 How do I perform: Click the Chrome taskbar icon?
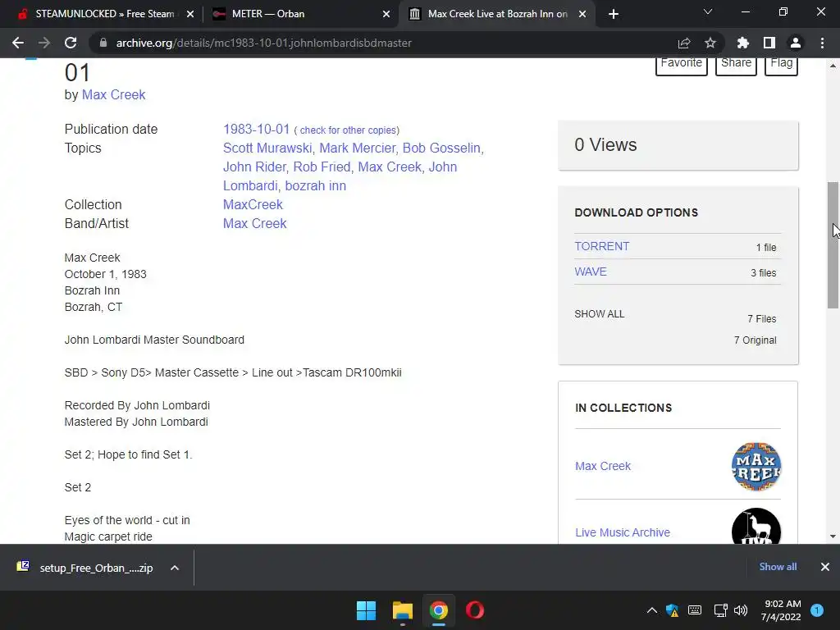coord(438,610)
